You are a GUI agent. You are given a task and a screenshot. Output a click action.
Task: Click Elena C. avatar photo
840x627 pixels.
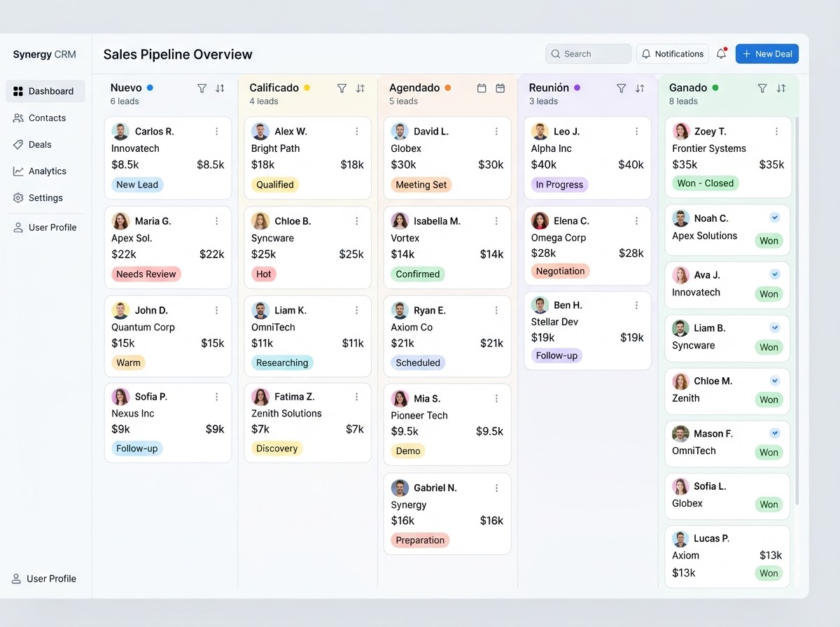540,221
